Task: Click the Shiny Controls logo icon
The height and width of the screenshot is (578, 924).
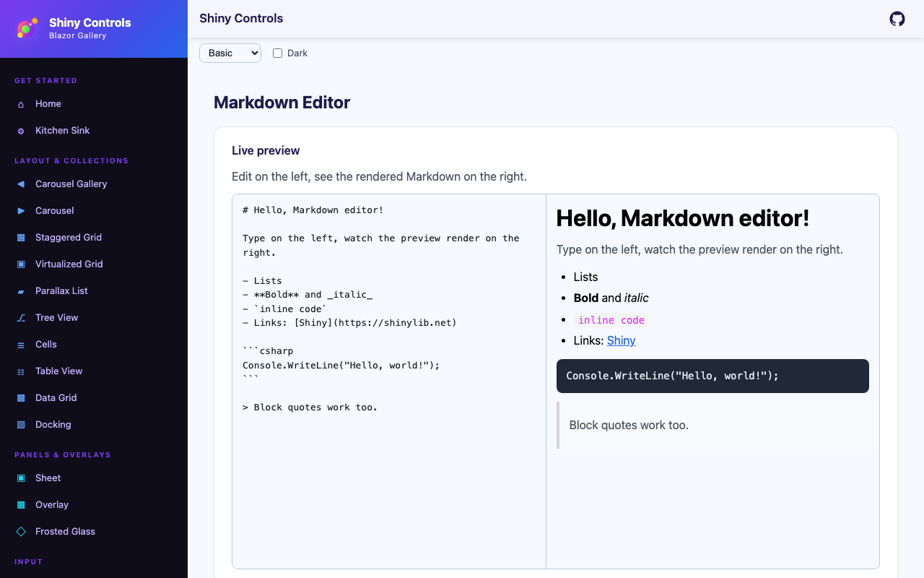Action: point(27,28)
